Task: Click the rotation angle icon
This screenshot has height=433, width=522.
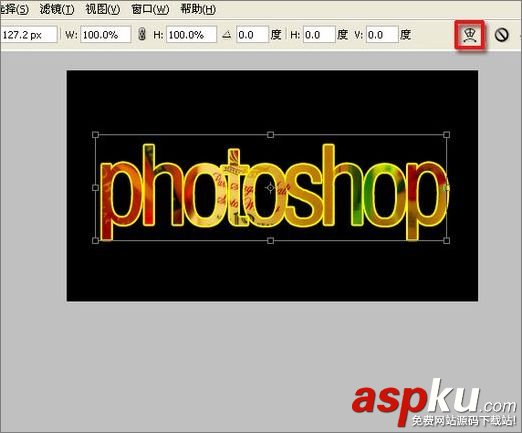Action: tap(227, 35)
